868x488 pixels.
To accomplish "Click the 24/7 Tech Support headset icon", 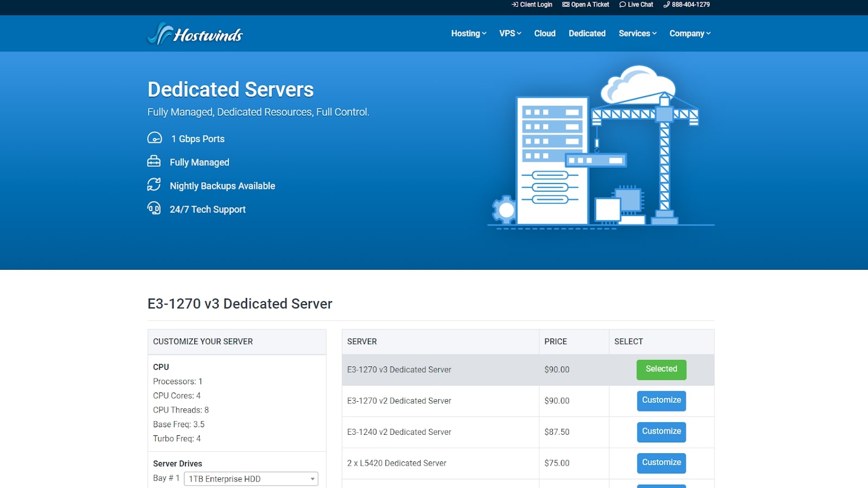I will click(154, 208).
